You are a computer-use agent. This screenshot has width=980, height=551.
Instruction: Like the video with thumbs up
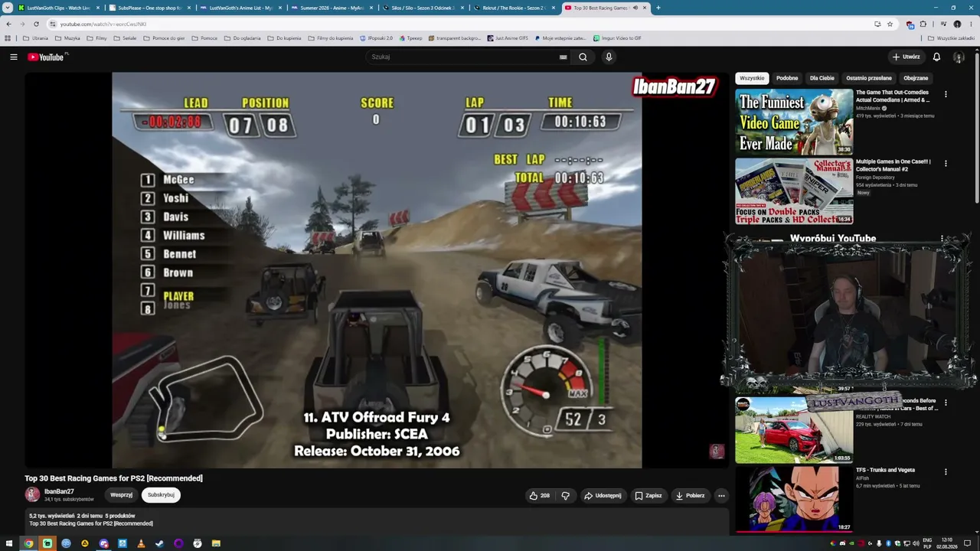pos(540,495)
